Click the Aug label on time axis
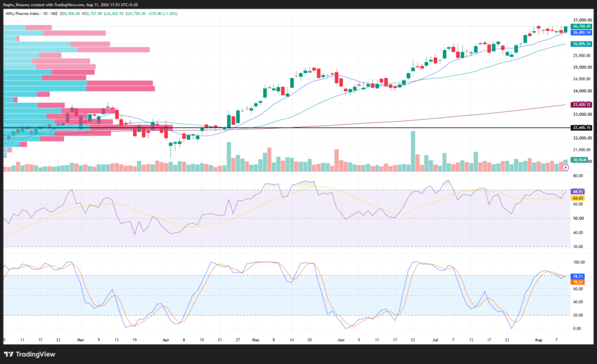Screen dimensions: 597x364 point(538,340)
